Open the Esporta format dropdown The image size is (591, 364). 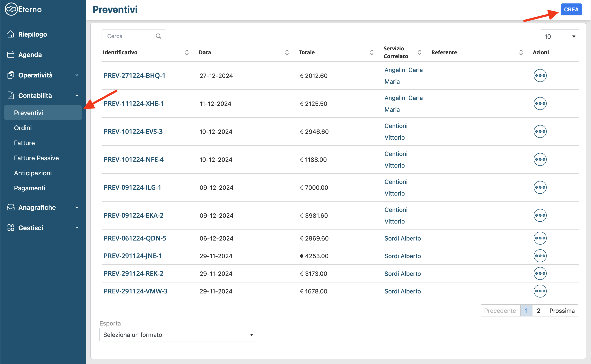178,334
